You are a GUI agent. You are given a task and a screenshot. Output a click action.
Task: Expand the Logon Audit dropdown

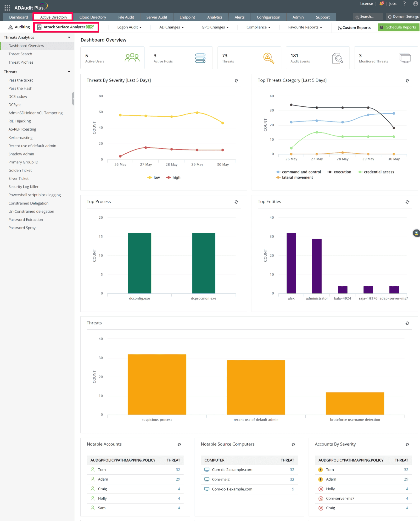click(129, 27)
